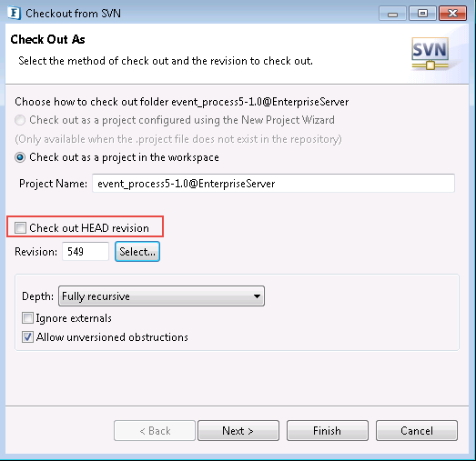Click the 'Check Out As' heading
476x461 pixels.
[x=47, y=39]
